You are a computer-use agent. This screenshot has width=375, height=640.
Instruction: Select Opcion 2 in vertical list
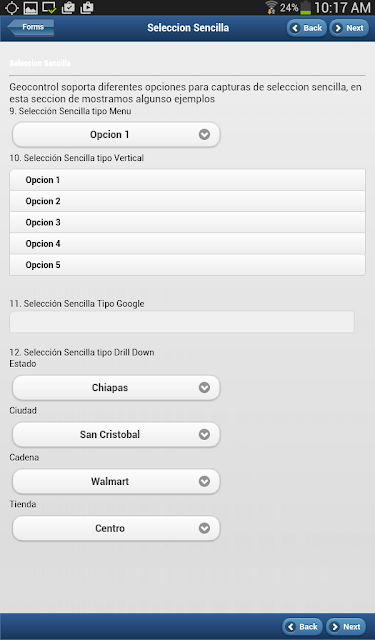[187, 201]
